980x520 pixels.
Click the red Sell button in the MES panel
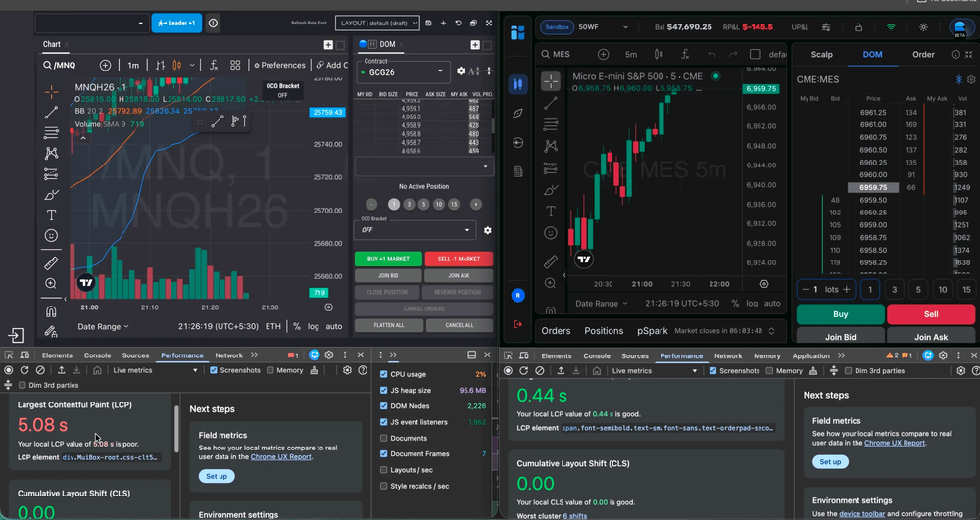[930, 314]
